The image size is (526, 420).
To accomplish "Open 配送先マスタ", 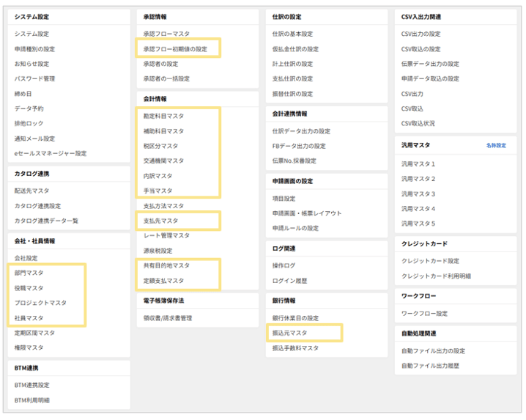I will tap(32, 191).
